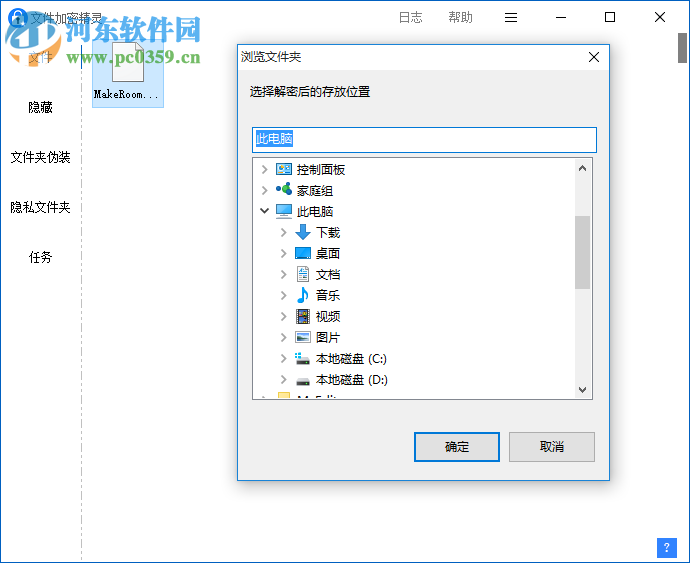
Task: Click the tree scrollbar up arrow
Action: coord(582,168)
